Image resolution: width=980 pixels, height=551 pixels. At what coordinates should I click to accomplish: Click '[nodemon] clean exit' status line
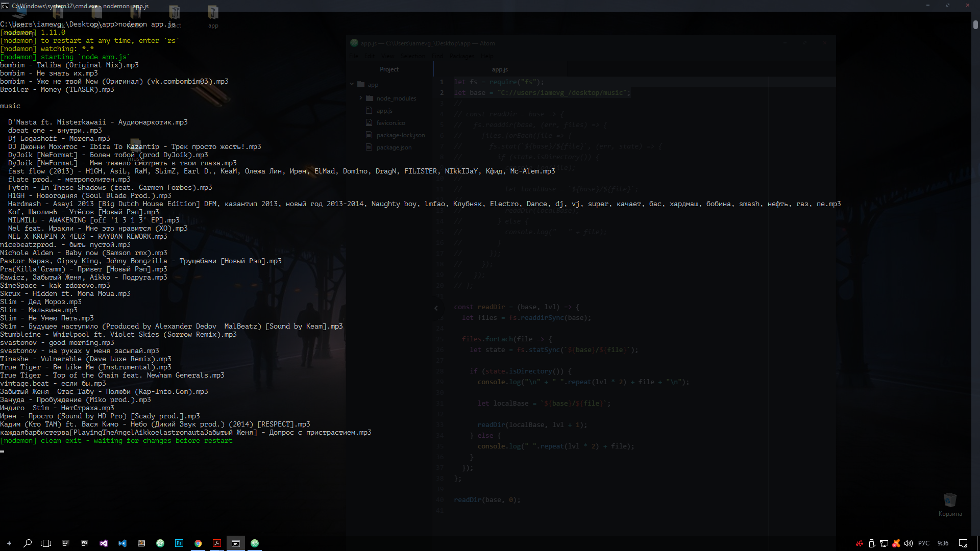116,441
